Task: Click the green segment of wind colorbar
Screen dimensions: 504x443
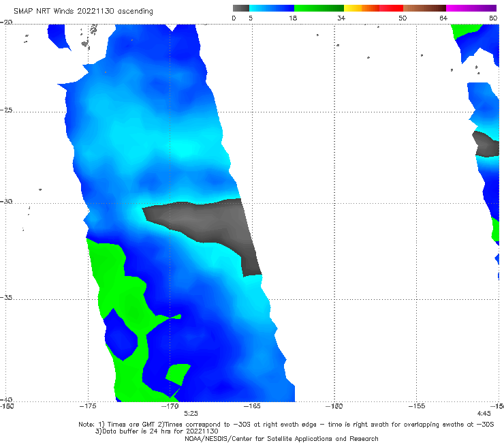Action: click(x=319, y=8)
